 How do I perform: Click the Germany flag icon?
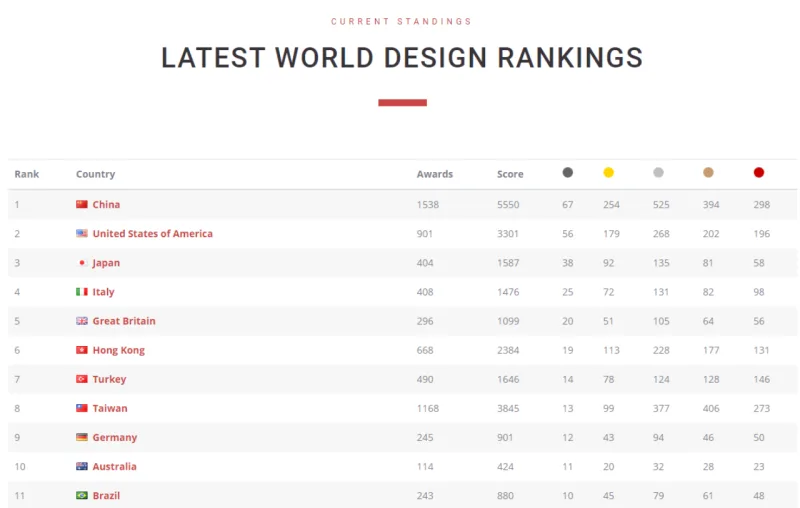[x=82, y=437]
